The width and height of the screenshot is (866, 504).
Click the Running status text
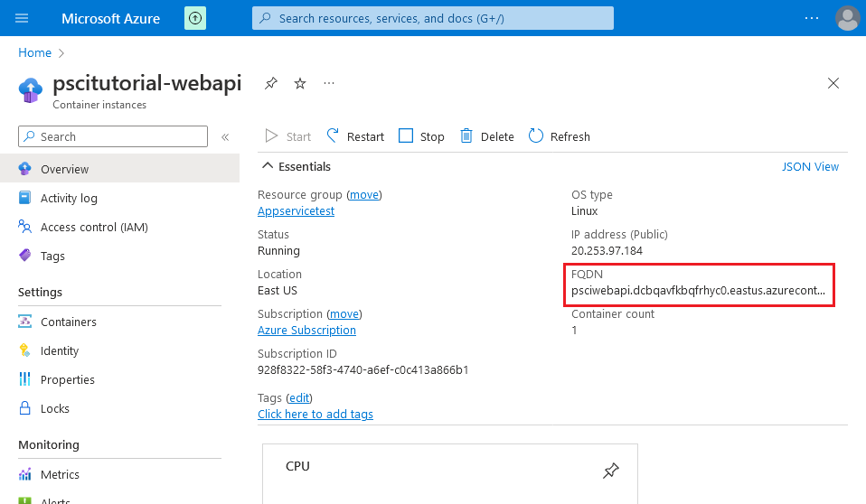point(279,250)
